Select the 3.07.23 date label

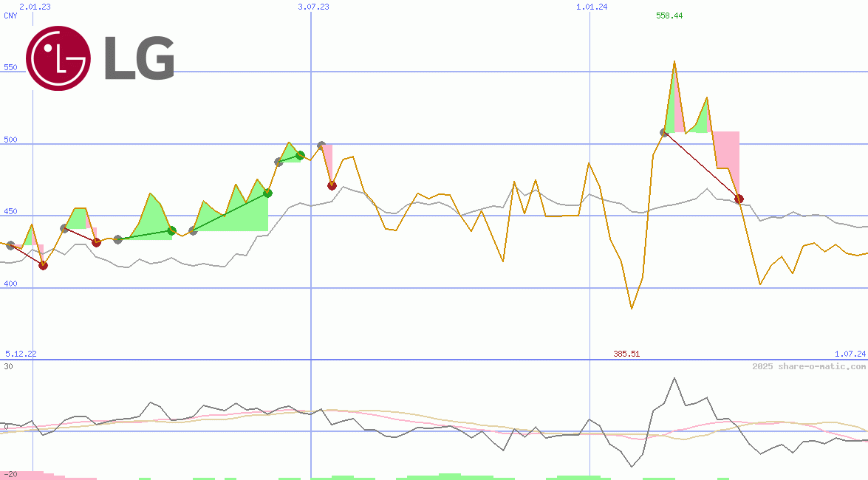313,7
